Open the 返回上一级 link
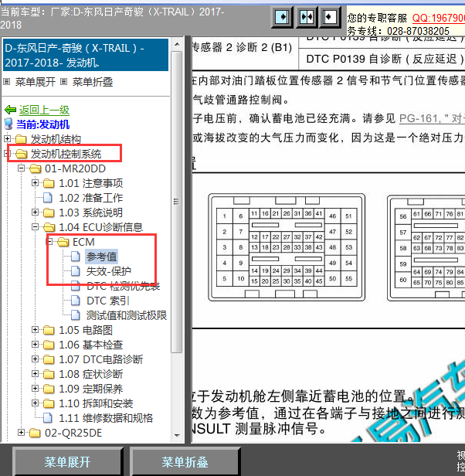 (44, 110)
